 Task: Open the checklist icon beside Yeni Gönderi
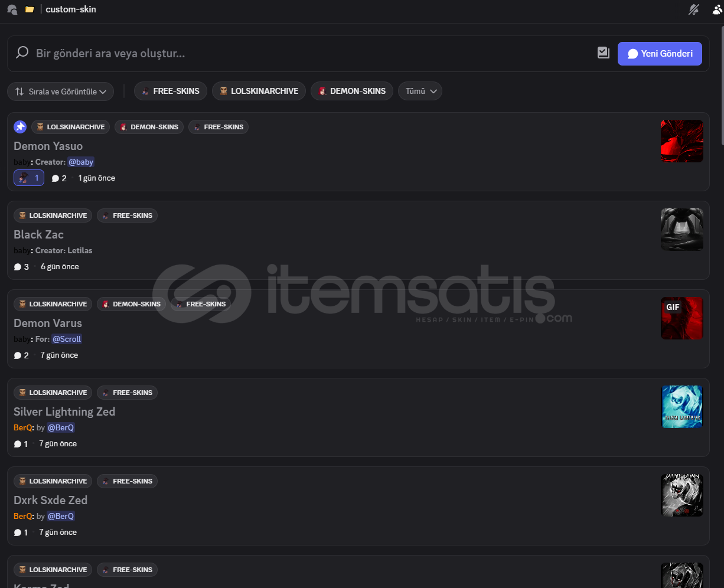603,53
